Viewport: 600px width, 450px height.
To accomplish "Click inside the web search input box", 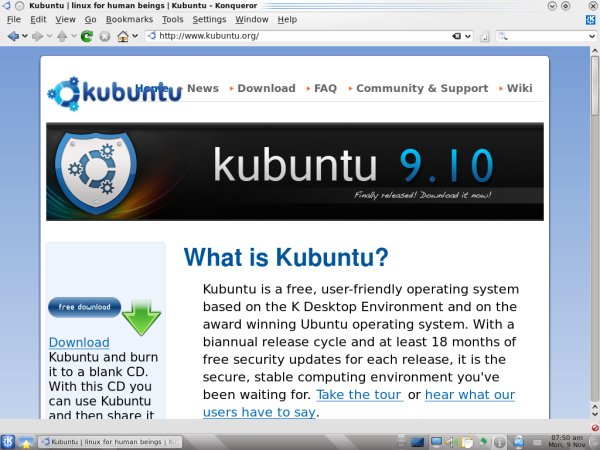I will tap(548, 36).
